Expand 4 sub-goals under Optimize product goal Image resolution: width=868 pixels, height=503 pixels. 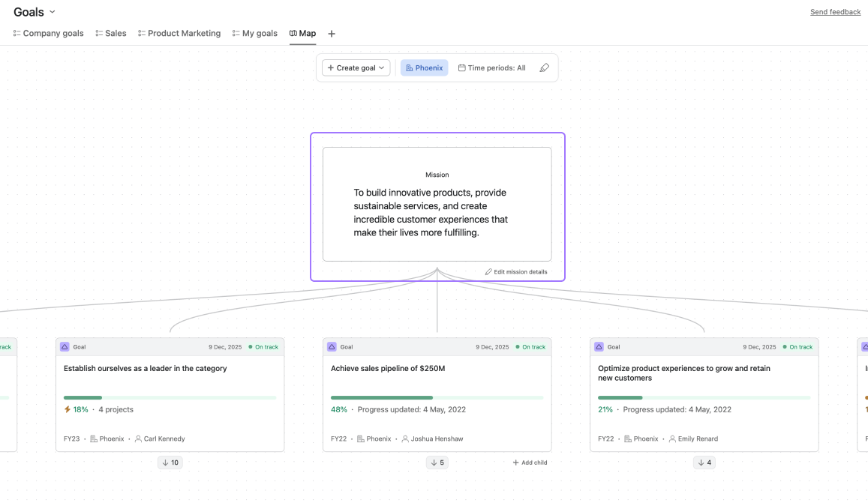click(x=704, y=463)
